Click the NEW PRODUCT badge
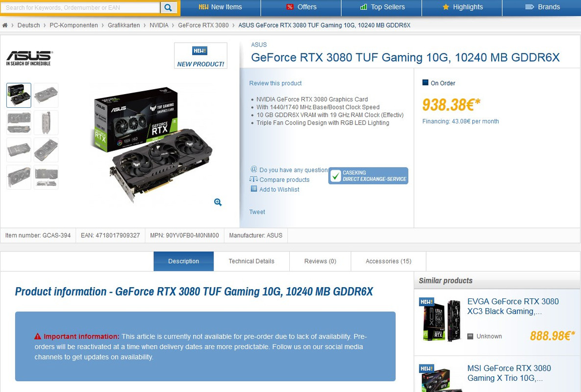The height and width of the screenshot is (392, 581). click(201, 55)
